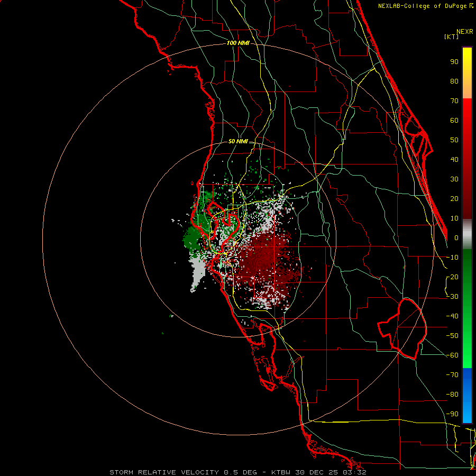Screen dimensions: 476x476
Task: Select the positive 90 knot scale label
Action: [454, 62]
